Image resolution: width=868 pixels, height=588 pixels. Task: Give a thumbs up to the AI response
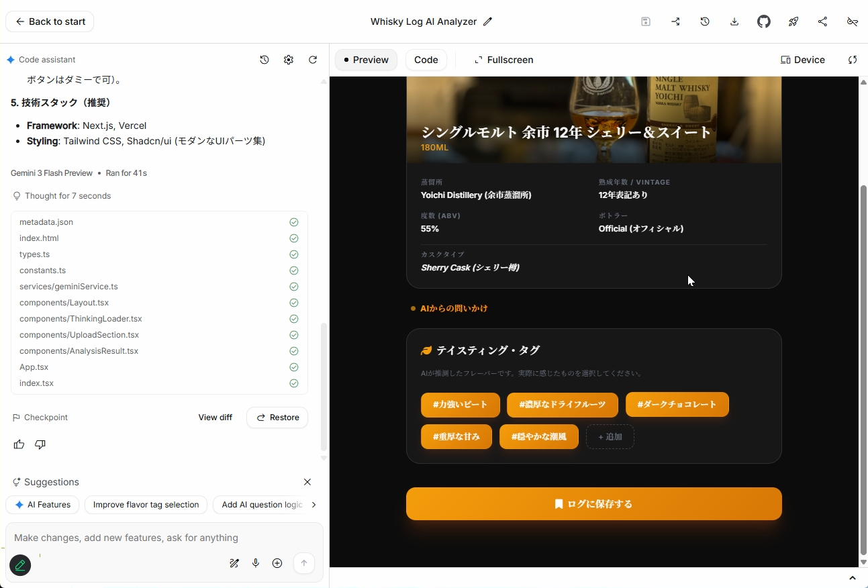pyautogui.click(x=19, y=444)
